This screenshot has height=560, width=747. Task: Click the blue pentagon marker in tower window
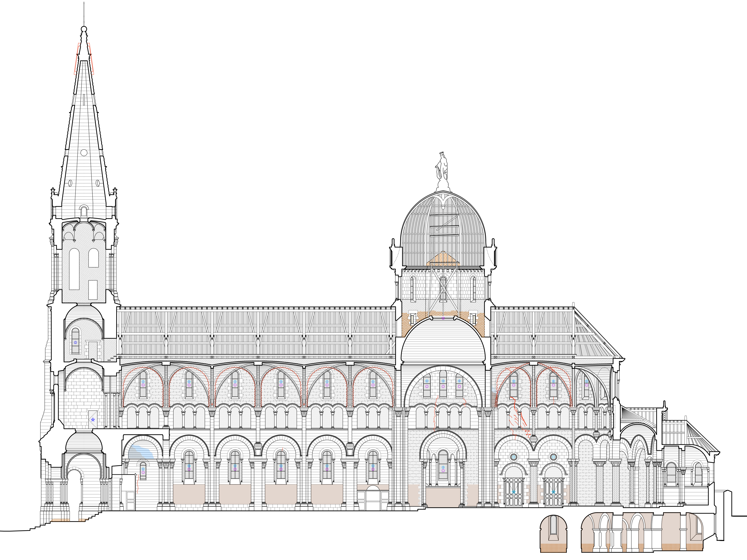75,342
